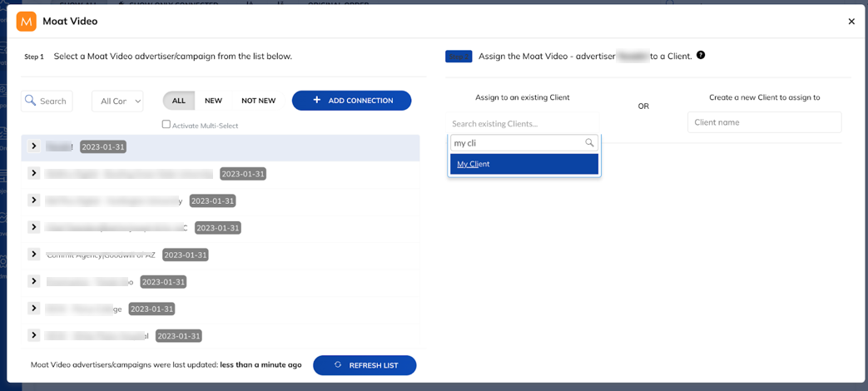Click the magnifier icon in advertiser search
868x391 pixels.
point(31,101)
